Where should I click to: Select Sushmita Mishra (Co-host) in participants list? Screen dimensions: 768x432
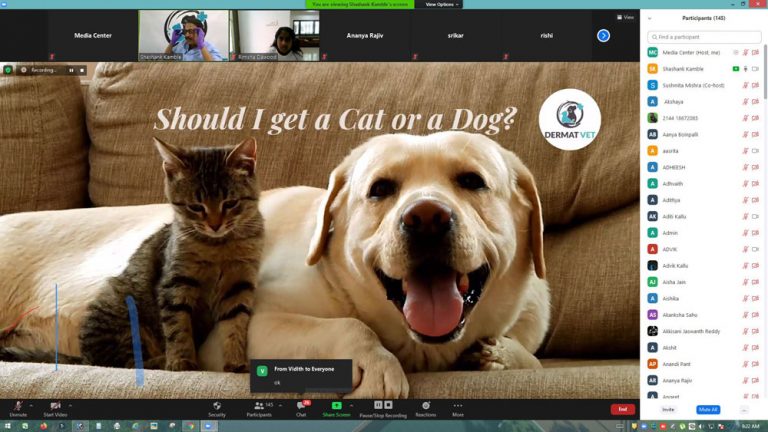(x=703, y=85)
